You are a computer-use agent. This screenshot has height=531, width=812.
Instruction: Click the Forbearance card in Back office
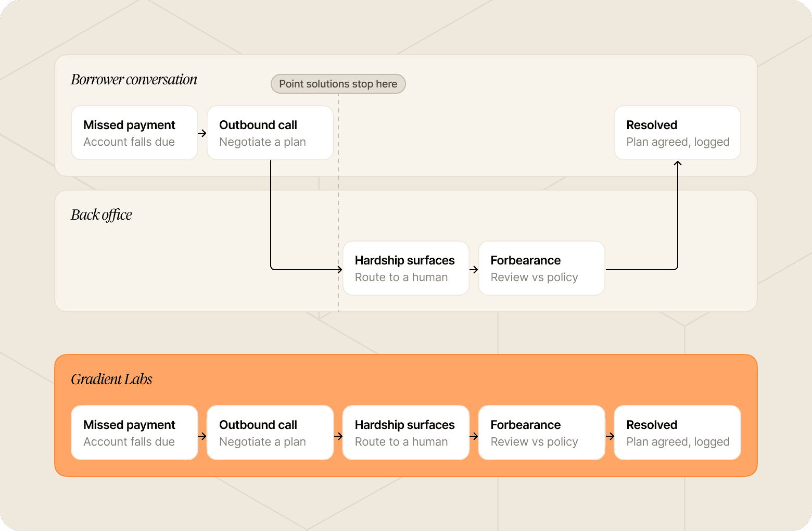point(542,268)
